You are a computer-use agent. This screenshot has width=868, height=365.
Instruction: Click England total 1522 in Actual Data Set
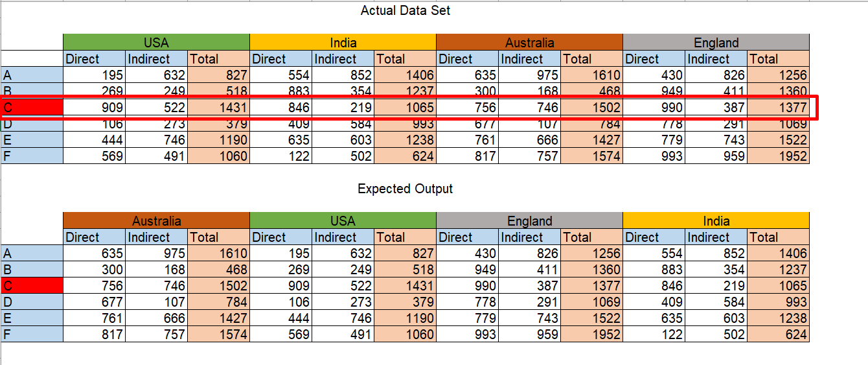(778, 139)
